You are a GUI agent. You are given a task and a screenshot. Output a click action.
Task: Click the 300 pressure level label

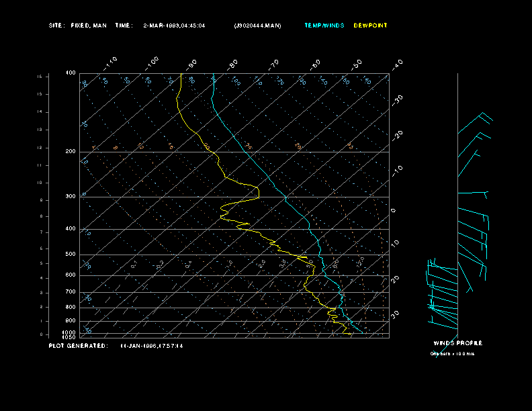[71, 197]
